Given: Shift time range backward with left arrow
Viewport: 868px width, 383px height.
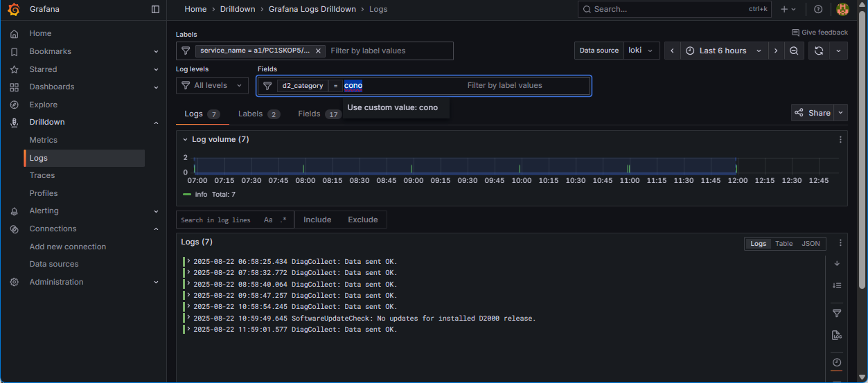Looking at the screenshot, I should tap(672, 51).
